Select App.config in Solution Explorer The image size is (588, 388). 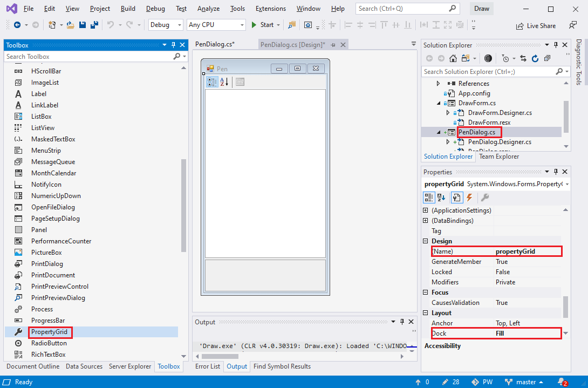click(x=474, y=93)
